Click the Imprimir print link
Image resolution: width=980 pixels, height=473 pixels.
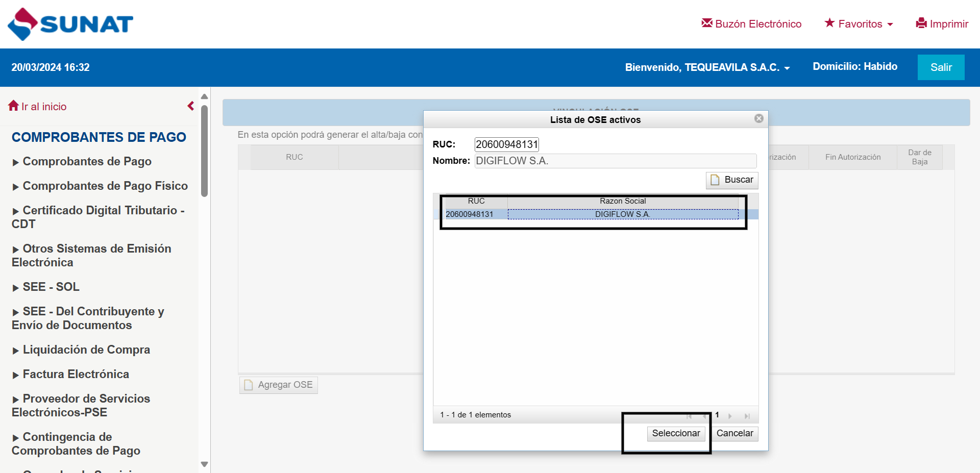942,24
